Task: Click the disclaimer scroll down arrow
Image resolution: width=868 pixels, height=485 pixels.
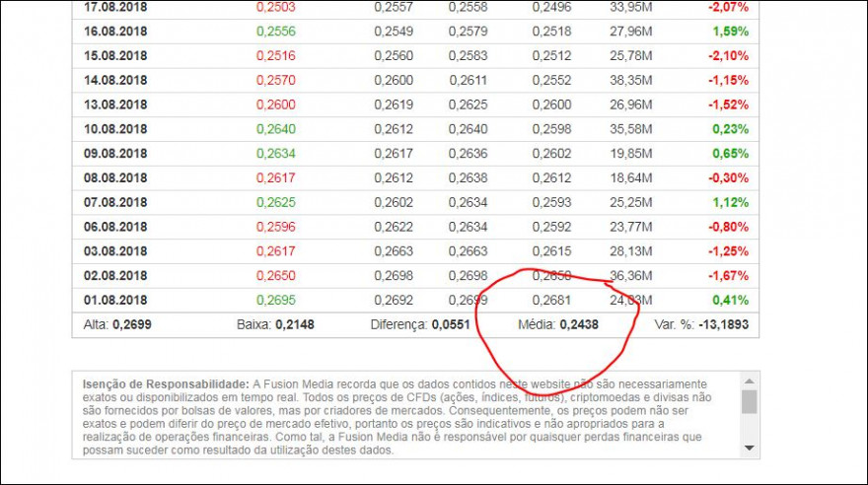Action: pyautogui.click(x=749, y=448)
